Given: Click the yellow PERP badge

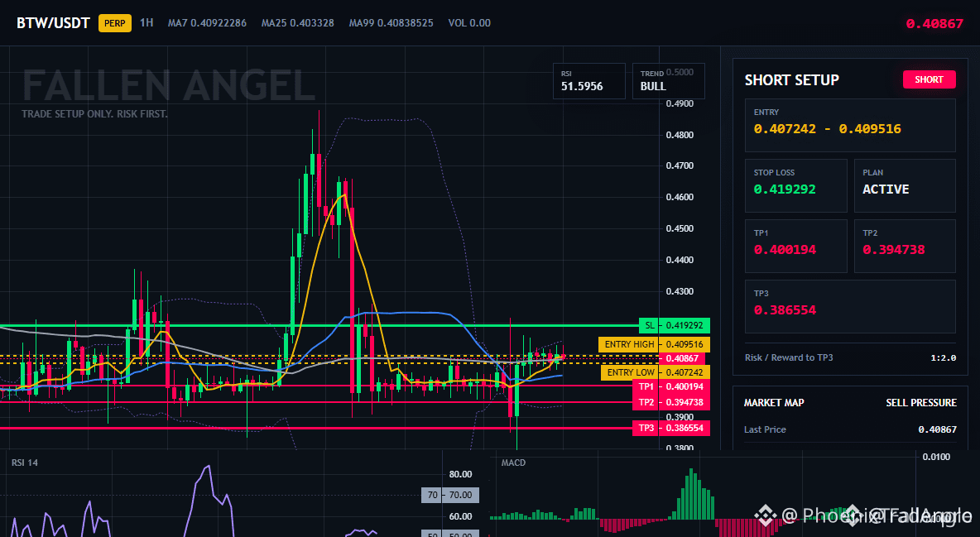Looking at the screenshot, I should [115, 23].
